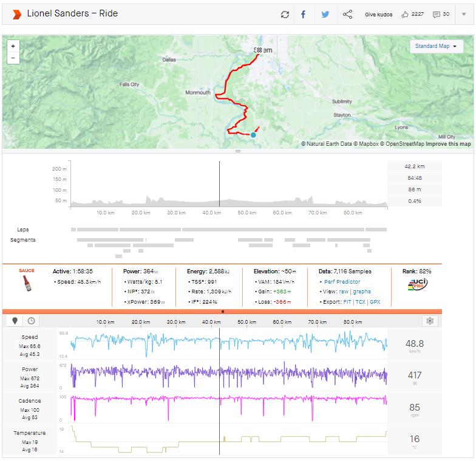Switch chart x-axis to time mode
The image size is (476, 461).
point(31,321)
